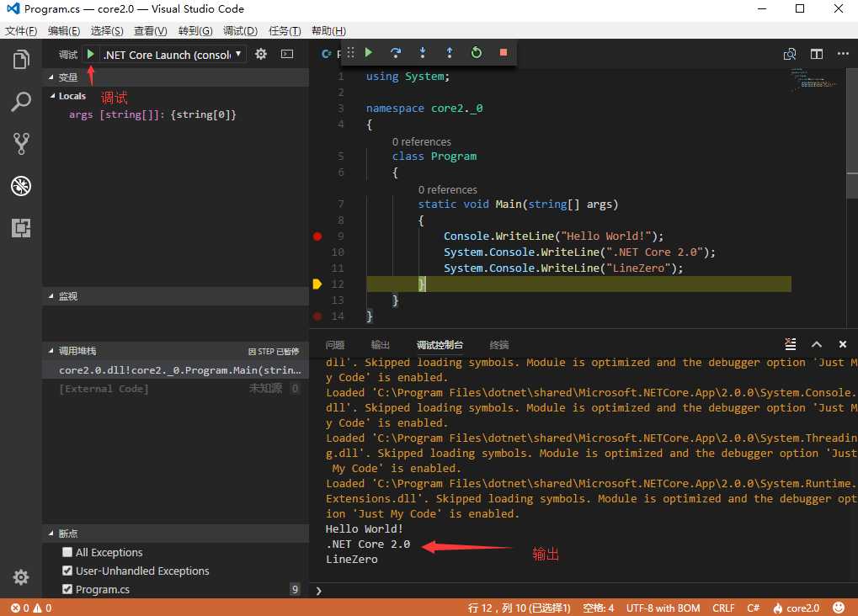Change language mode via C# status item

753,608
